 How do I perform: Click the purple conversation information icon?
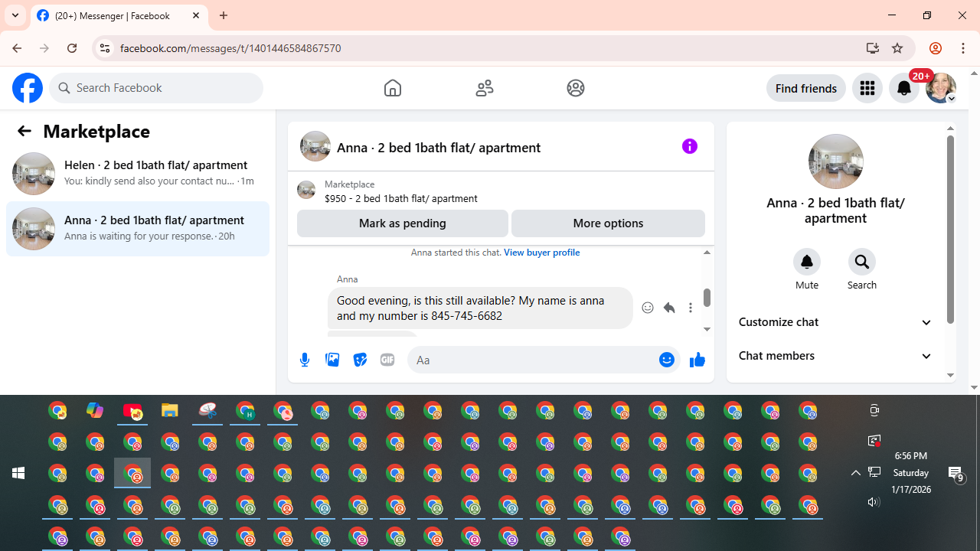[690, 146]
